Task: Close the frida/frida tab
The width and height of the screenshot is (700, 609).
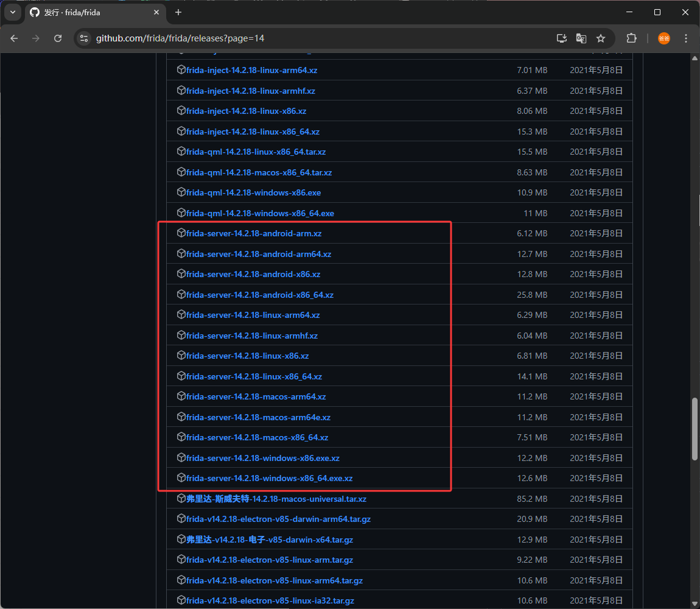Action: coord(156,13)
